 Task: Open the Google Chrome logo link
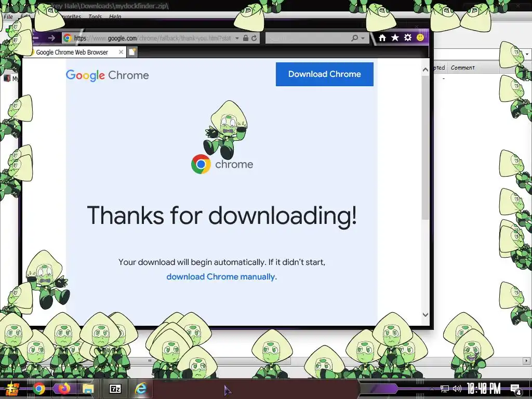click(107, 75)
